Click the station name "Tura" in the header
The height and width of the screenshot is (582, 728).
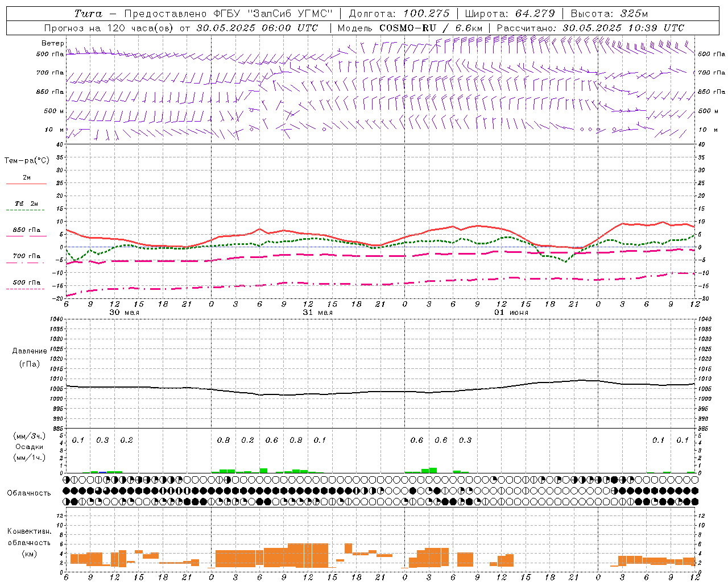pos(88,14)
